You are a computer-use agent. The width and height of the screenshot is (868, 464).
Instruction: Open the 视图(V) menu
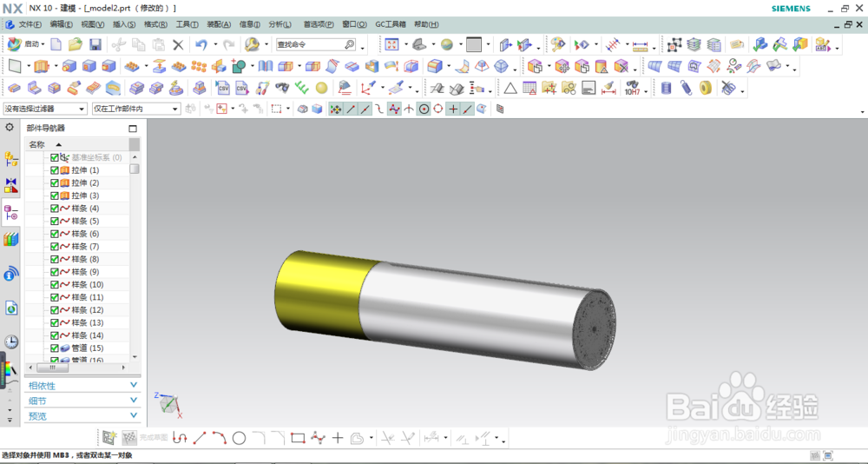point(93,24)
